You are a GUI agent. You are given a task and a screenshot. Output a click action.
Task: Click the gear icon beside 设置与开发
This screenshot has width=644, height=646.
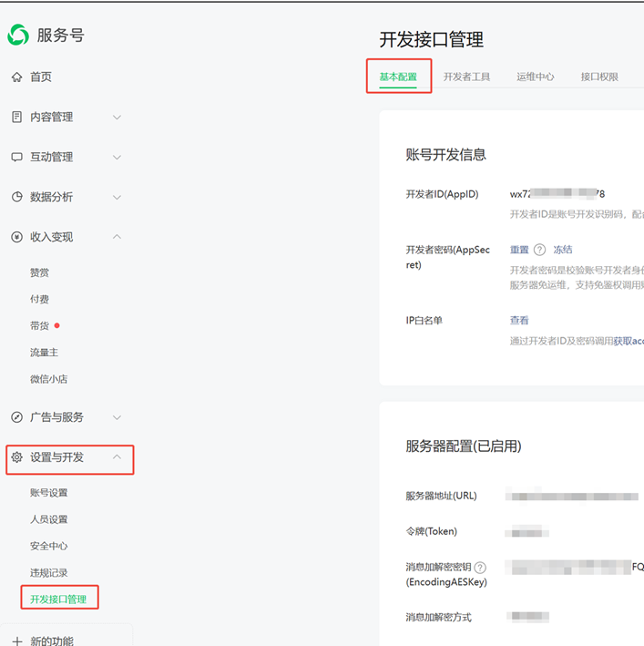coord(17,456)
